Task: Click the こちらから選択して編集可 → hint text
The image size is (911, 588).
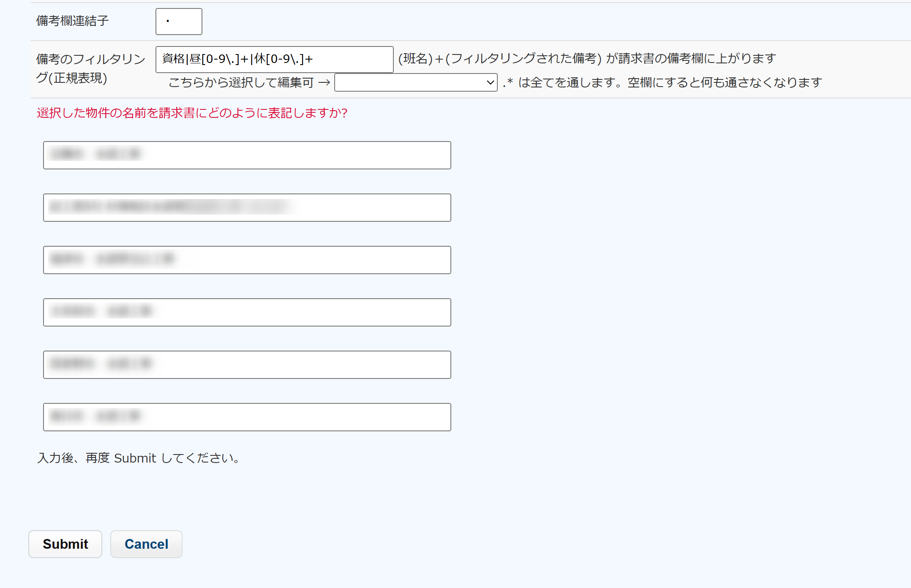Action: (x=249, y=82)
